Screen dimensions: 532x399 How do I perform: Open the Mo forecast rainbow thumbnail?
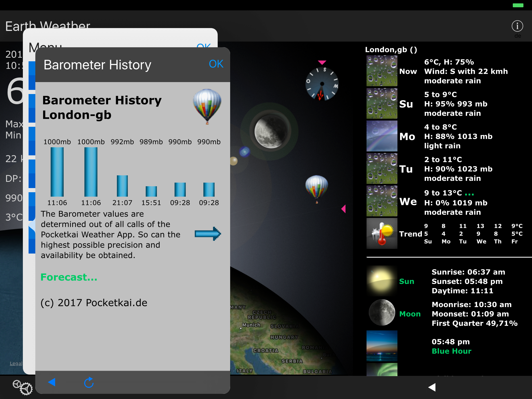coord(382,136)
